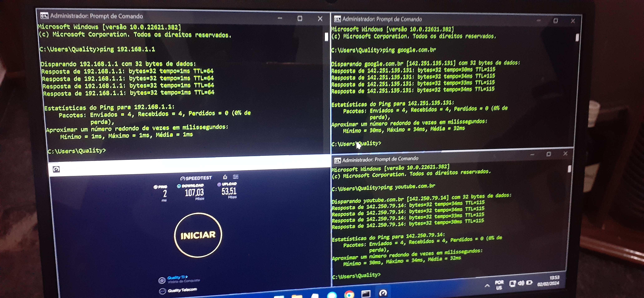Image resolution: width=644 pixels, height=298 pixels.
Task: Click scrollbar thumb in 192.168.1.1 ping window
Action: (x=326, y=37)
